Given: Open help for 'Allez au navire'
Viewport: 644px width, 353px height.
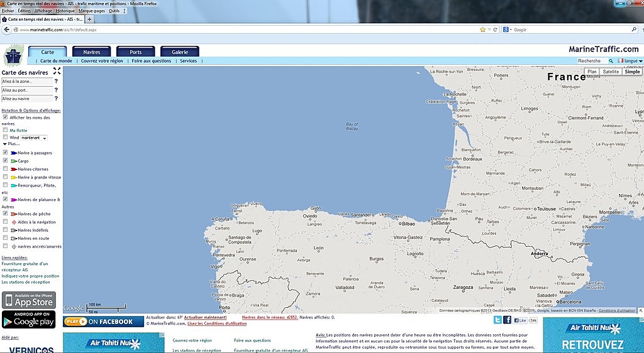Looking at the screenshot, I should click(x=56, y=99).
